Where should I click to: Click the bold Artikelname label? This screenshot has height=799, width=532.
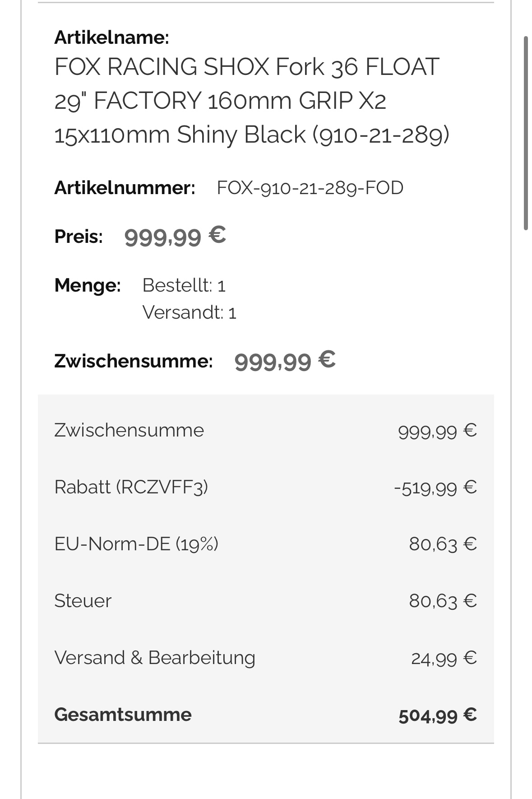tap(111, 37)
